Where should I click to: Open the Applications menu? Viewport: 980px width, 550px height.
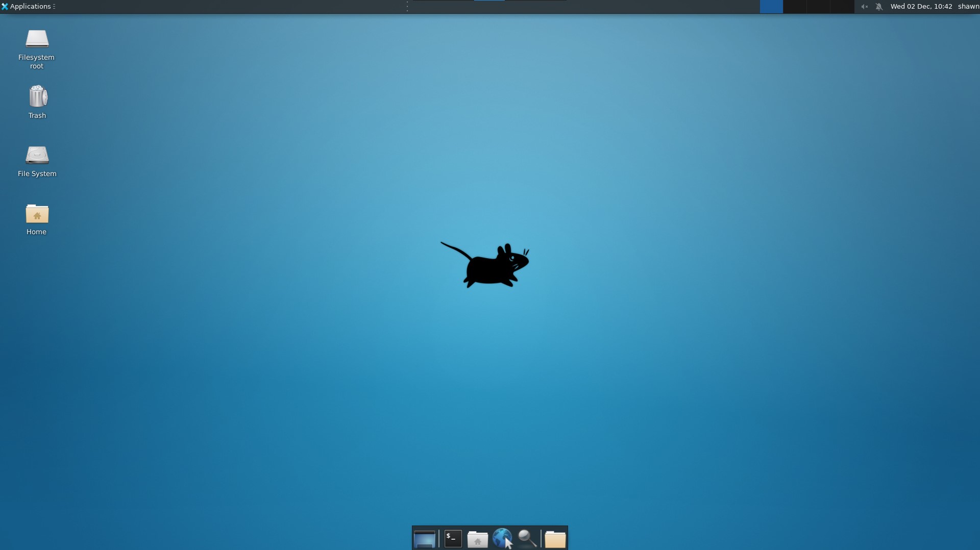tap(28, 7)
